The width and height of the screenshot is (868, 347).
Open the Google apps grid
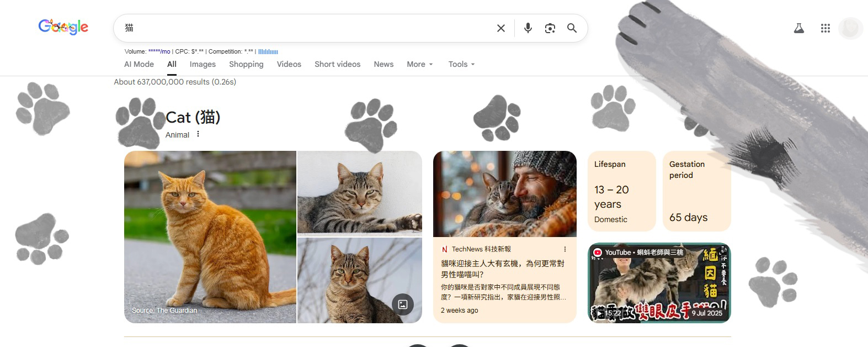point(825,28)
